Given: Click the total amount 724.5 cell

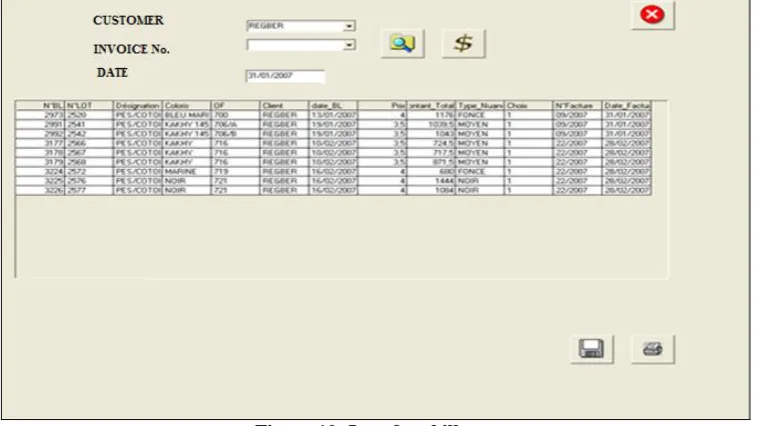Looking at the screenshot, I should tap(431, 143).
